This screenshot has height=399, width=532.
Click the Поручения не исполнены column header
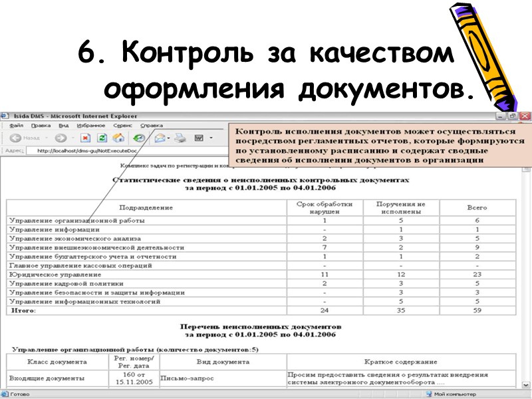point(401,207)
